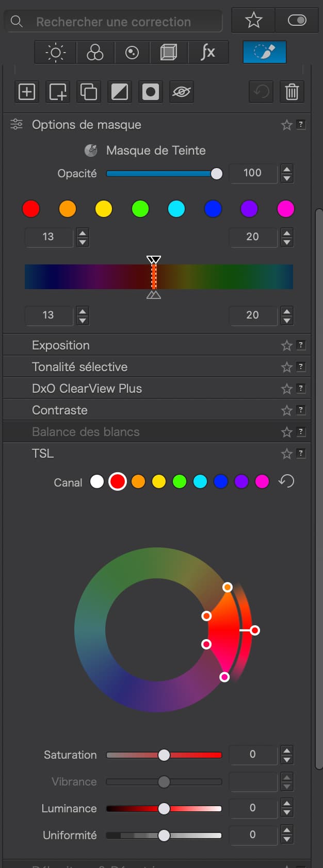
Task: Expand the DxO ClearView Plus section
Action: coord(87,389)
